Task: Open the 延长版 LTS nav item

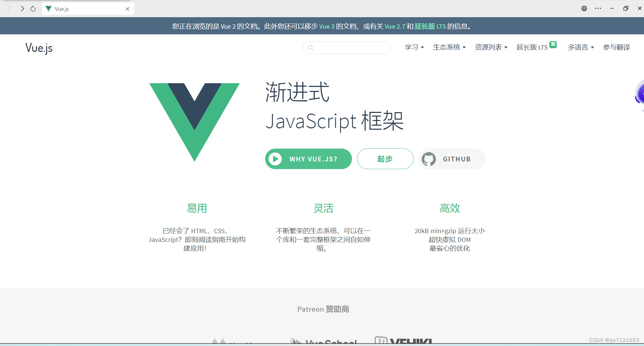Action: click(532, 48)
